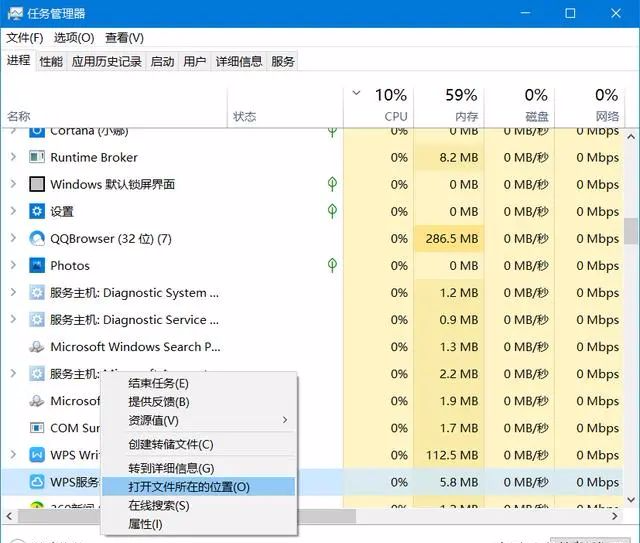Open the 资源值(V) submenu arrow

click(285, 420)
